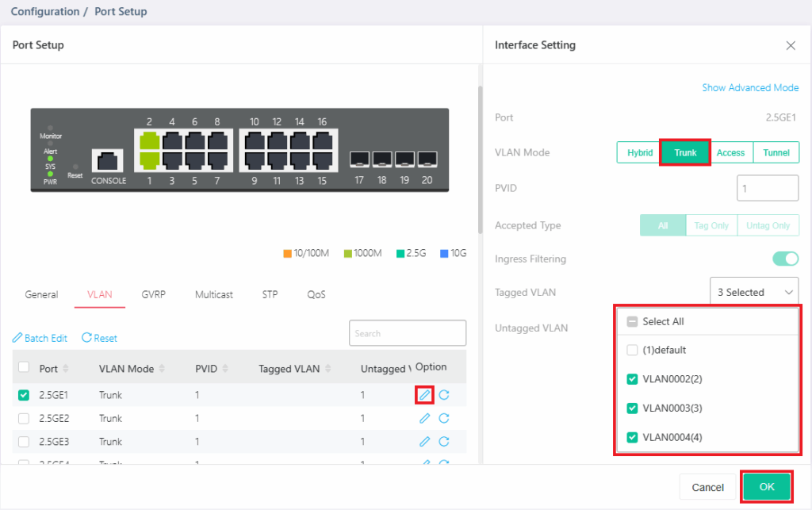
Task: Click the edit pencil icon for 2.5GE2
Action: click(424, 418)
